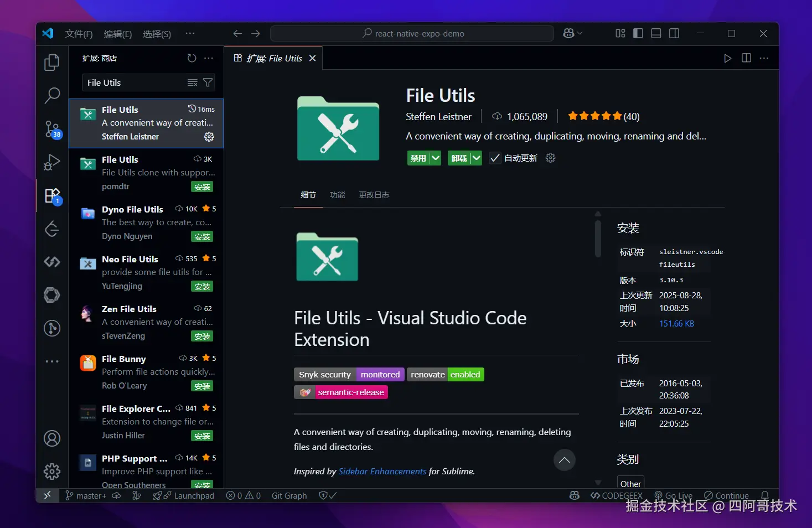
Task: Toggle secondary side bar visibility
Action: click(x=674, y=33)
